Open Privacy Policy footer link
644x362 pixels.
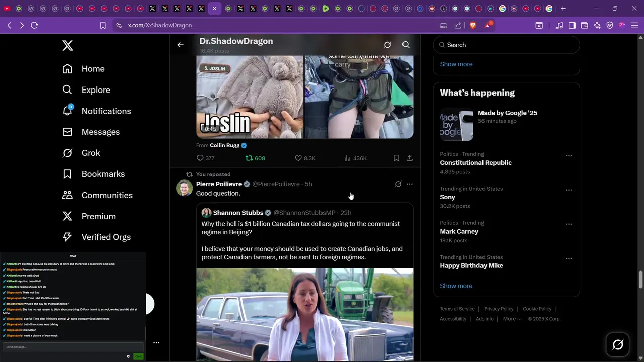[499, 309]
